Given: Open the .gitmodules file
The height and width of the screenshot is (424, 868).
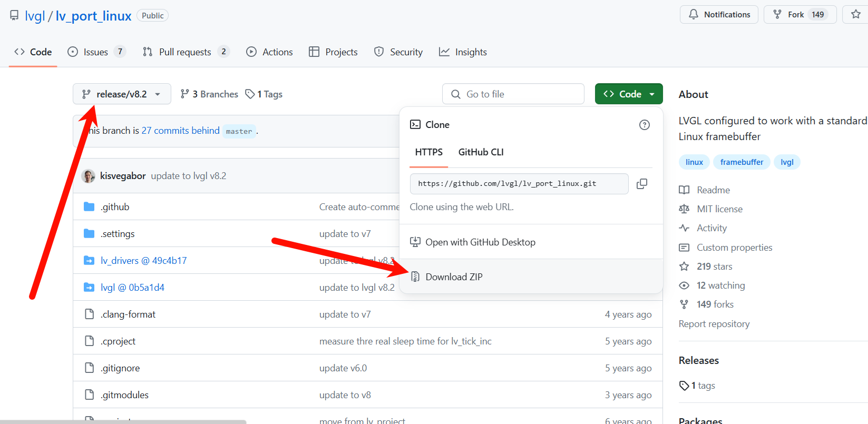Looking at the screenshot, I should pyautogui.click(x=124, y=395).
